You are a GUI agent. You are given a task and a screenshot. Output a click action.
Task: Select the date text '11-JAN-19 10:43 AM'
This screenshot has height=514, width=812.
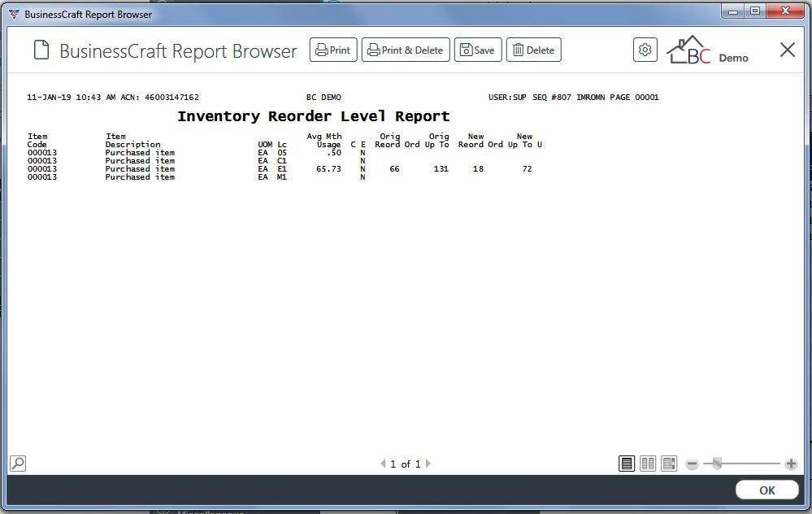pos(71,98)
